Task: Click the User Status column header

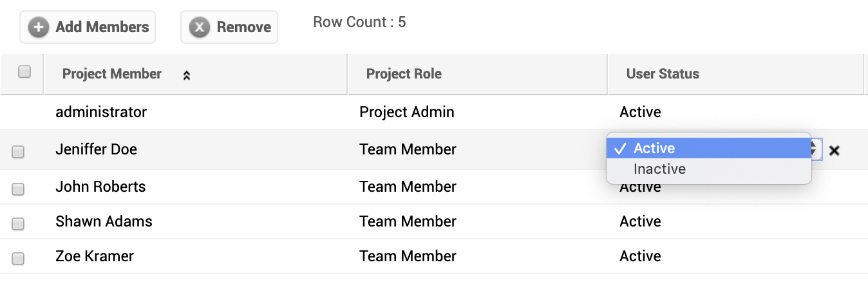Action: coord(663,74)
